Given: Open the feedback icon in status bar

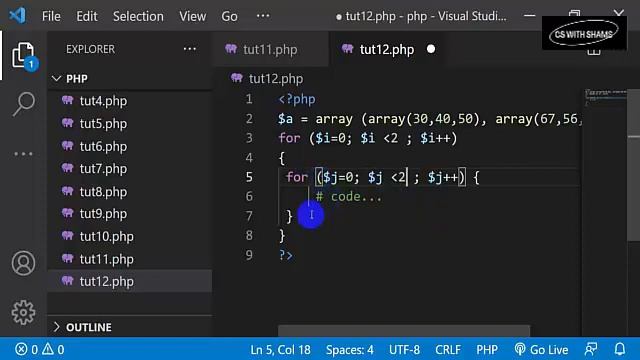Looking at the screenshot, I should pos(591,349).
